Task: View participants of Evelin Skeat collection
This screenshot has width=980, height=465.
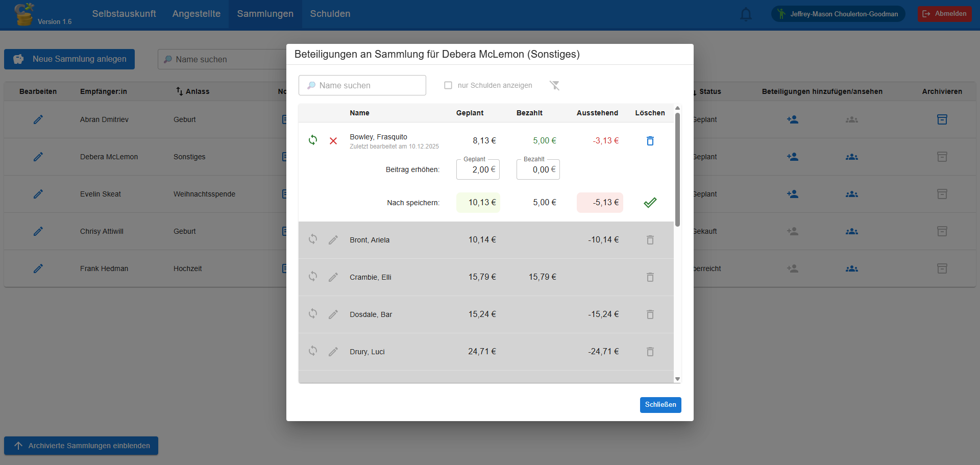Action: tap(851, 194)
